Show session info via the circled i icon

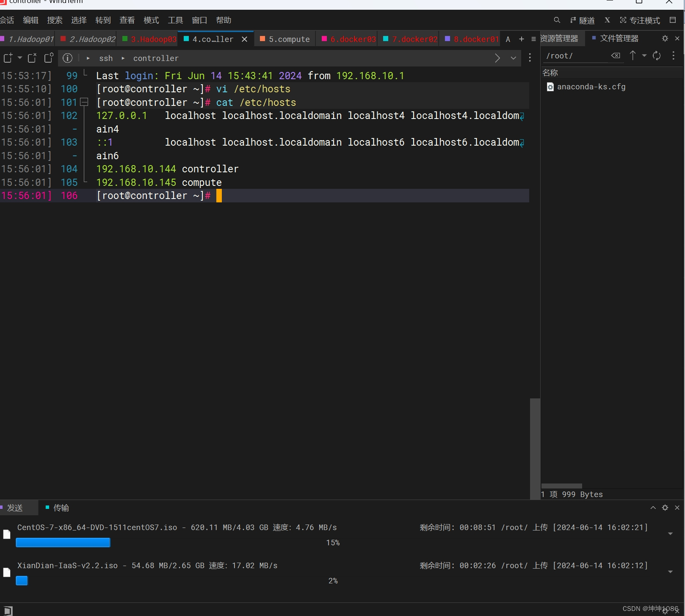[67, 58]
